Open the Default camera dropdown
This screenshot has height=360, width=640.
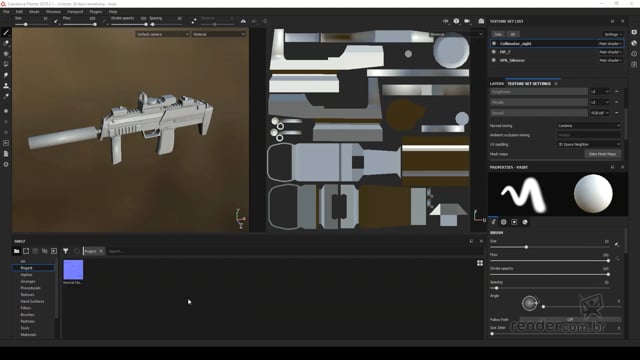pos(162,34)
